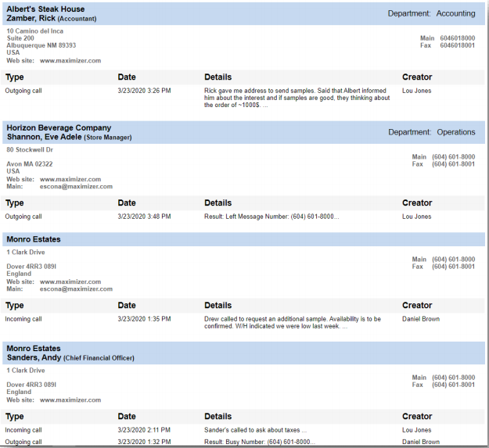
Task: Click fax number 6046018001
Action: click(458, 45)
